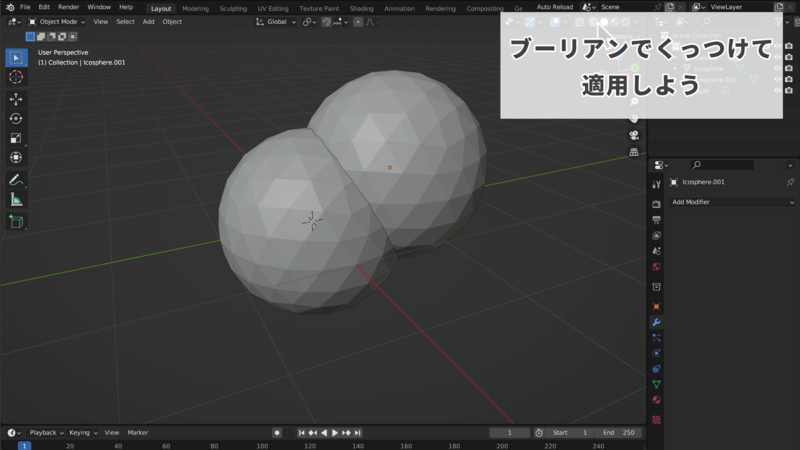The image size is (800, 450).
Task: Switch to the UV Editing workspace tab
Action: (273, 8)
